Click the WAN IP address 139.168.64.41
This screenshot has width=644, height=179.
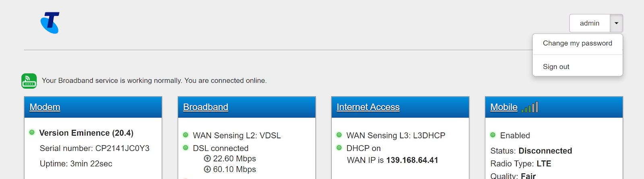pyautogui.click(x=412, y=160)
